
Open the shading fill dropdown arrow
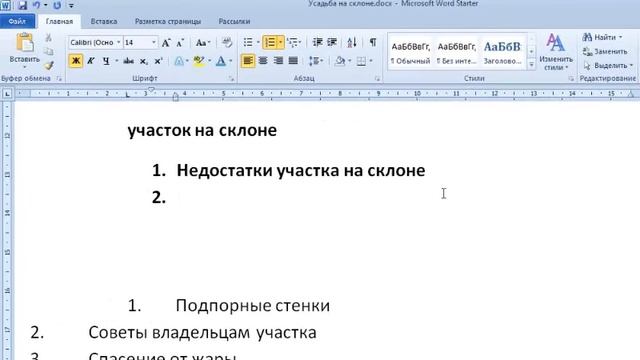pos(349,61)
